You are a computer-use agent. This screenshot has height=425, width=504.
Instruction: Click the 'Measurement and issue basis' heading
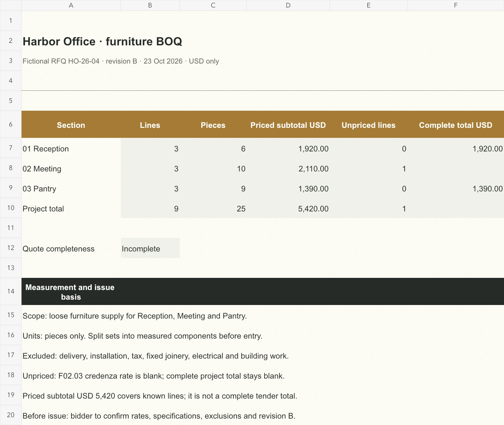pos(70,292)
